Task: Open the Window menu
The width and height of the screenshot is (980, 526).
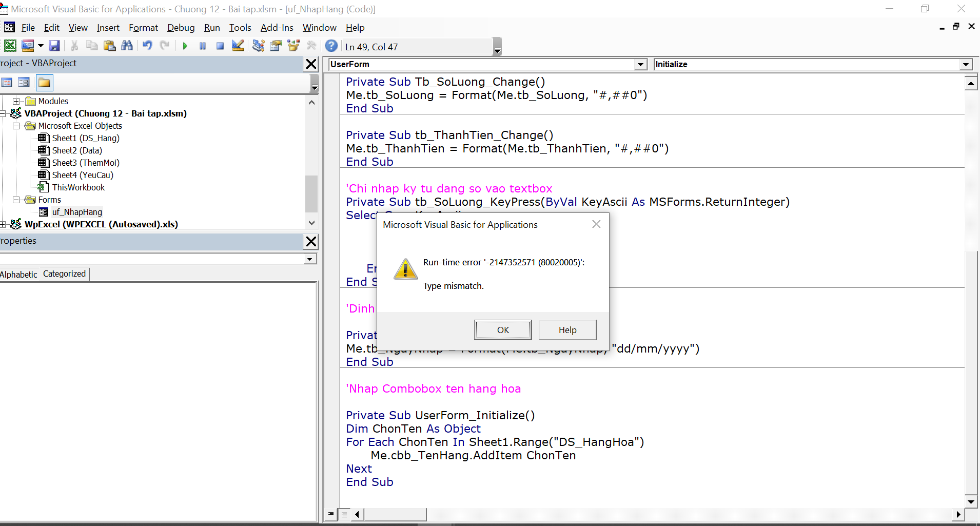Action: click(x=319, y=28)
